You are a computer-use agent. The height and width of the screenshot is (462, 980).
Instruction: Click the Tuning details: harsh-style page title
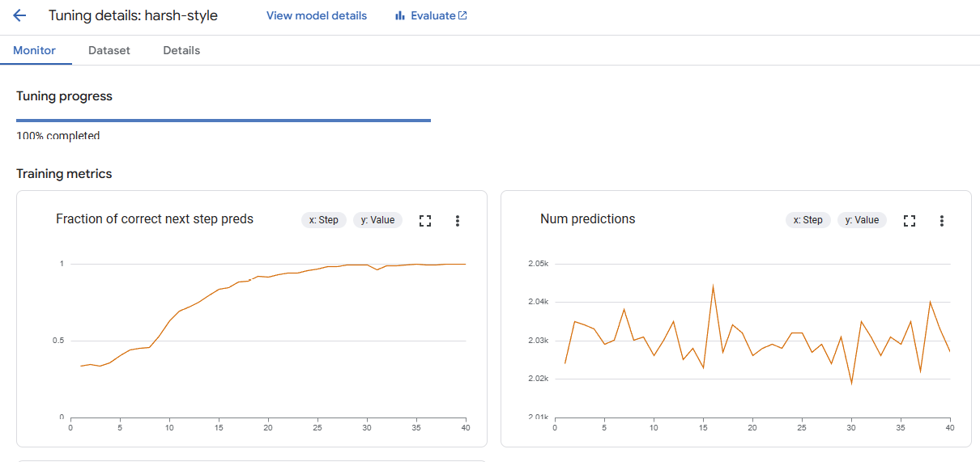(133, 16)
